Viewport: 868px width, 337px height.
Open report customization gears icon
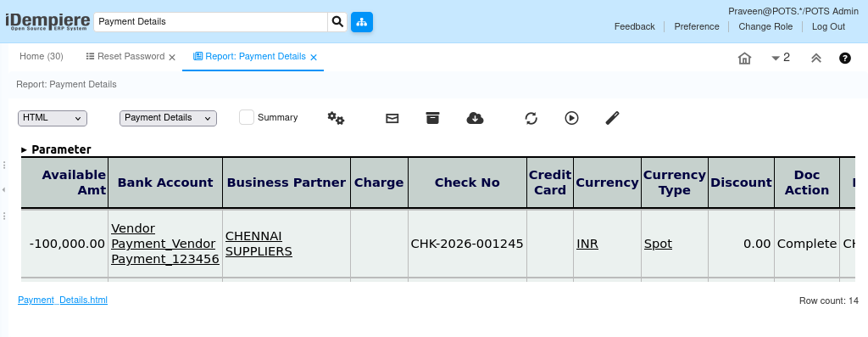pyautogui.click(x=336, y=118)
